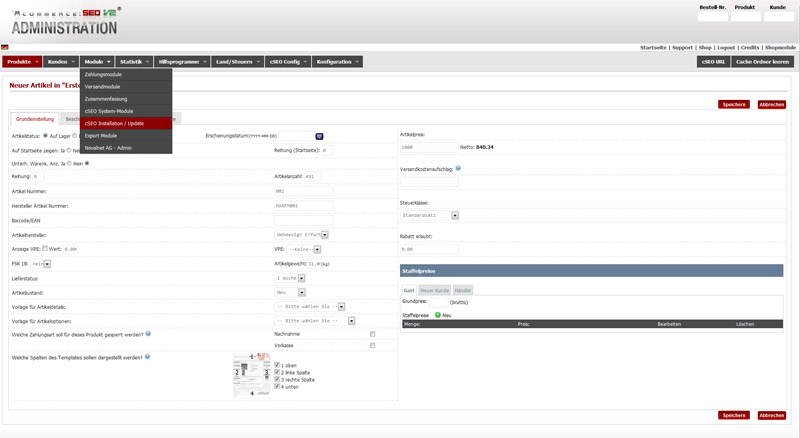The height and width of the screenshot is (438, 800).
Task: Open the Artikelhersteller dropdown
Action: click(325, 235)
